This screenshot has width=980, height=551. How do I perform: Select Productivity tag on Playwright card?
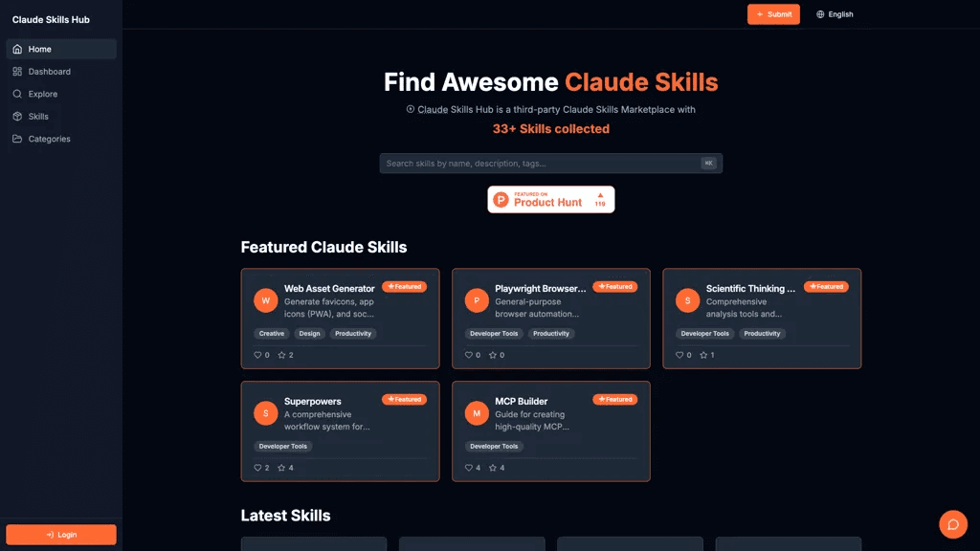[551, 334]
